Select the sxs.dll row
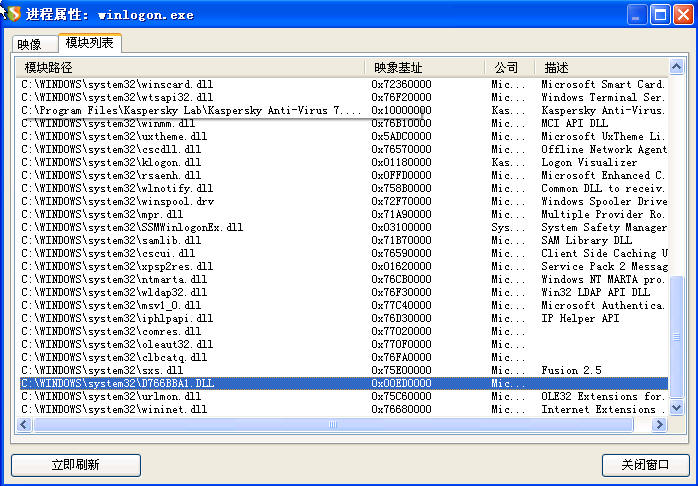The height and width of the screenshot is (486, 698). 344,370
